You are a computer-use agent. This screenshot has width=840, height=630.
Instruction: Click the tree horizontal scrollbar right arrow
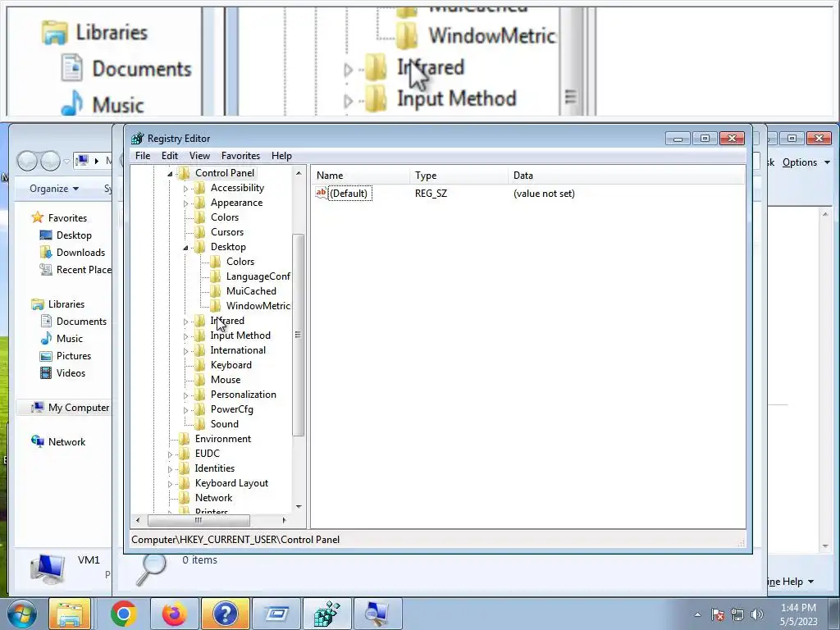tap(284, 520)
